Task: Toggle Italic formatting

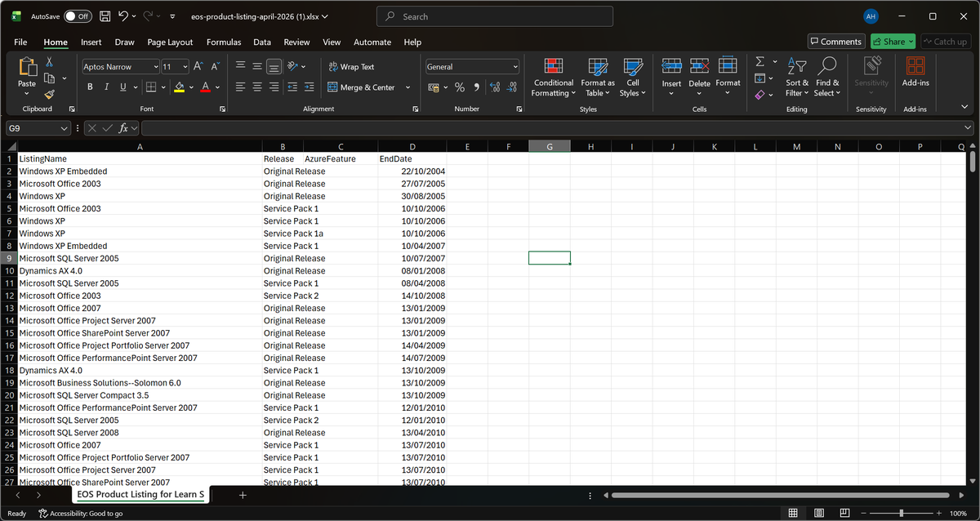Action: pyautogui.click(x=106, y=87)
